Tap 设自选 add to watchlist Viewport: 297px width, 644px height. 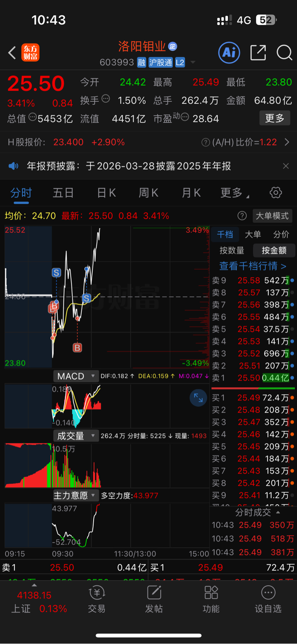click(268, 599)
